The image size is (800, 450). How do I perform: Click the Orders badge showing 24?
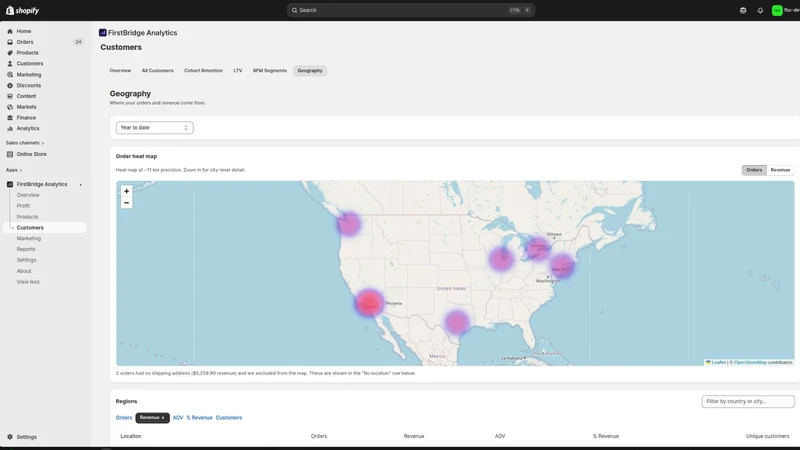tap(78, 42)
